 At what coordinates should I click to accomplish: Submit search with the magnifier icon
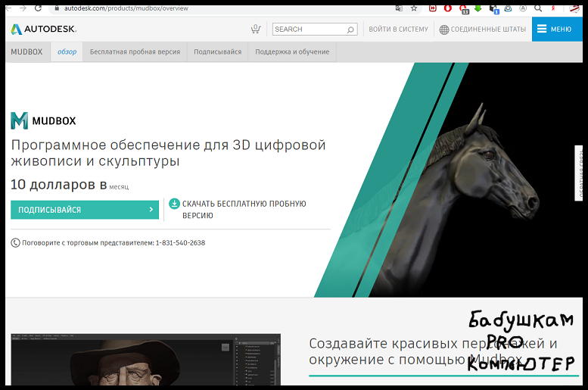[350, 30]
